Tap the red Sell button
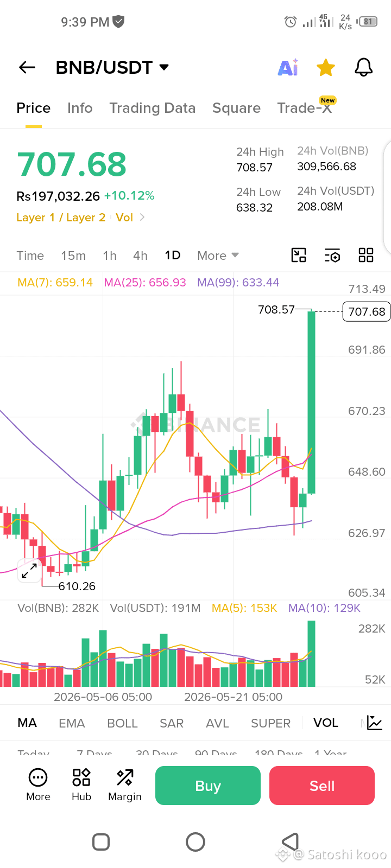Viewport: 391px width, 868px height. click(322, 786)
